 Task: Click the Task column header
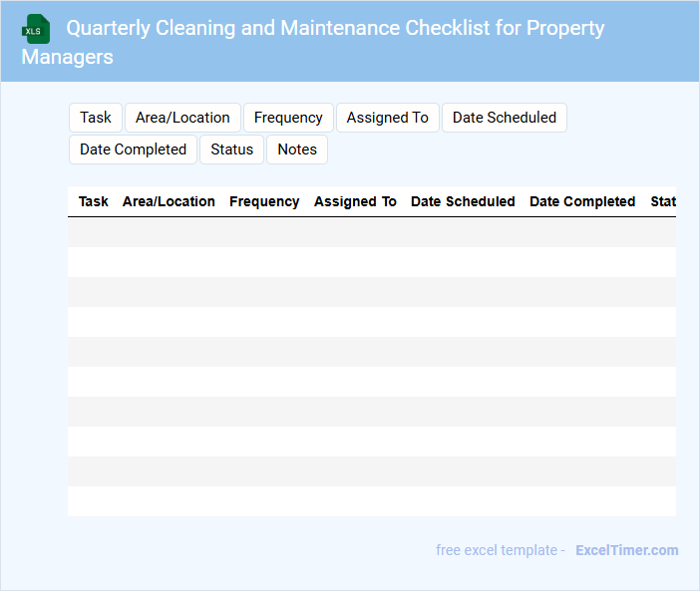[94, 201]
